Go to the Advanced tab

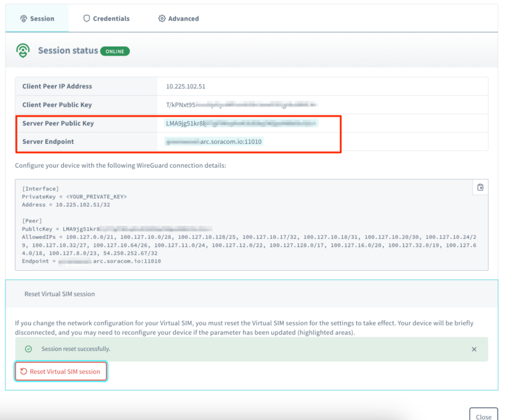pos(178,18)
